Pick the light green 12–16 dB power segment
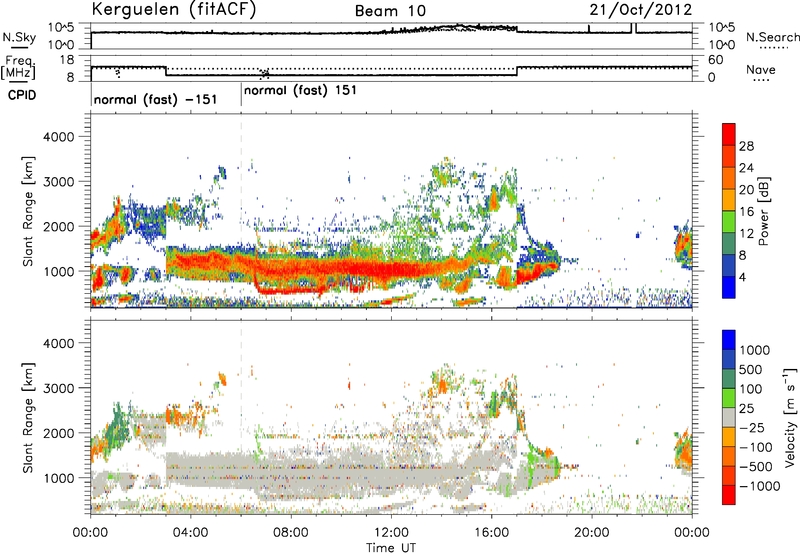Viewport: 800px width, 554px height. [729, 222]
